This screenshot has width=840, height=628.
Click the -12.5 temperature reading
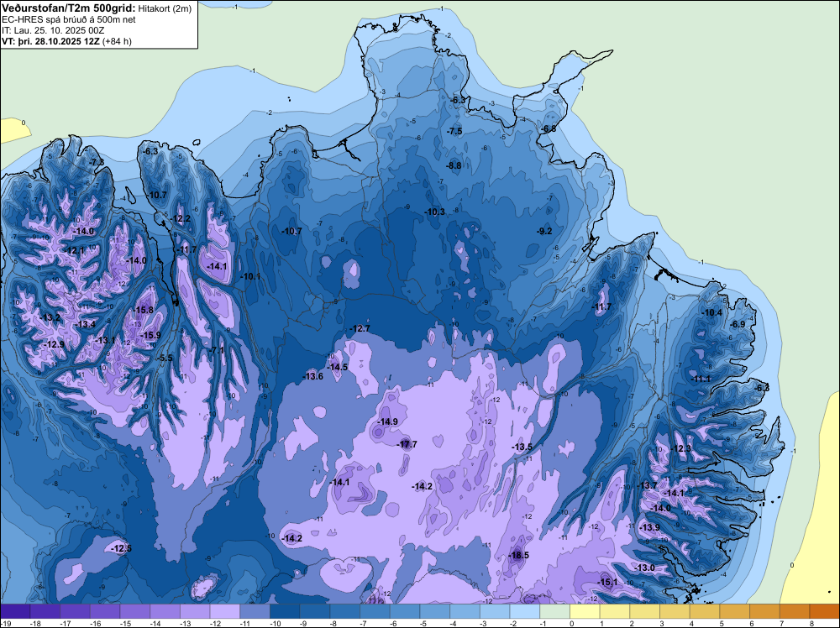pyautogui.click(x=122, y=548)
